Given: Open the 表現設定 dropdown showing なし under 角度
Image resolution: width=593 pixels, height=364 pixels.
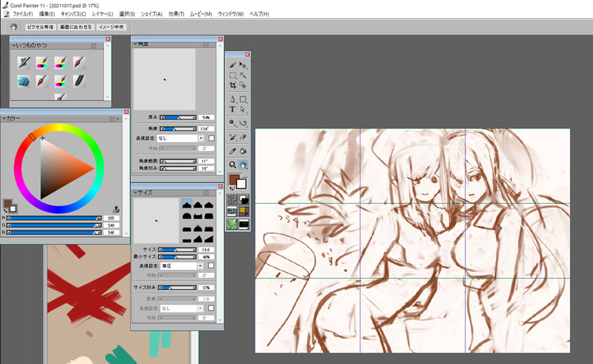Looking at the screenshot, I should coord(181,138).
